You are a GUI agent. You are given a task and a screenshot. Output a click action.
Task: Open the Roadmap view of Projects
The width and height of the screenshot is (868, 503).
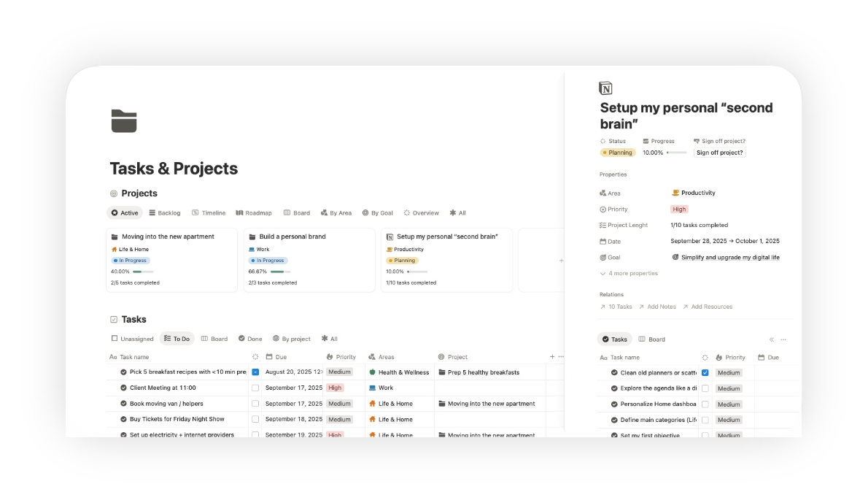(254, 212)
